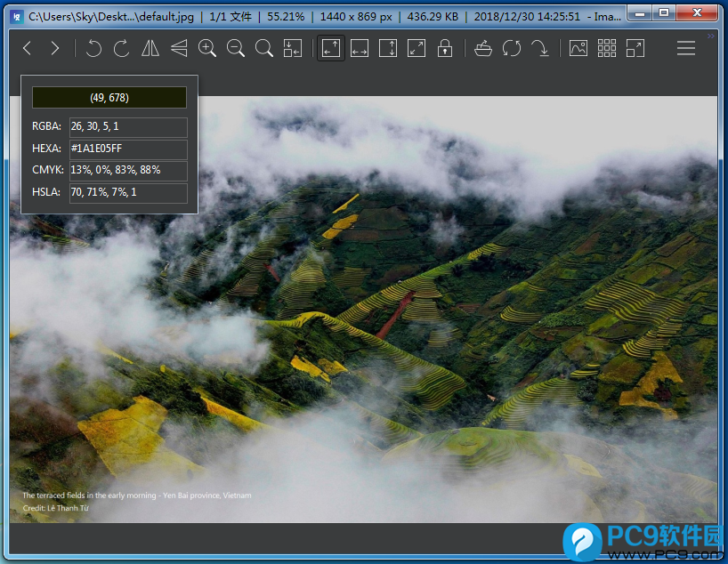Toggle the lock zoom ratio padlock
This screenshot has height=564, width=728.
[x=445, y=48]
